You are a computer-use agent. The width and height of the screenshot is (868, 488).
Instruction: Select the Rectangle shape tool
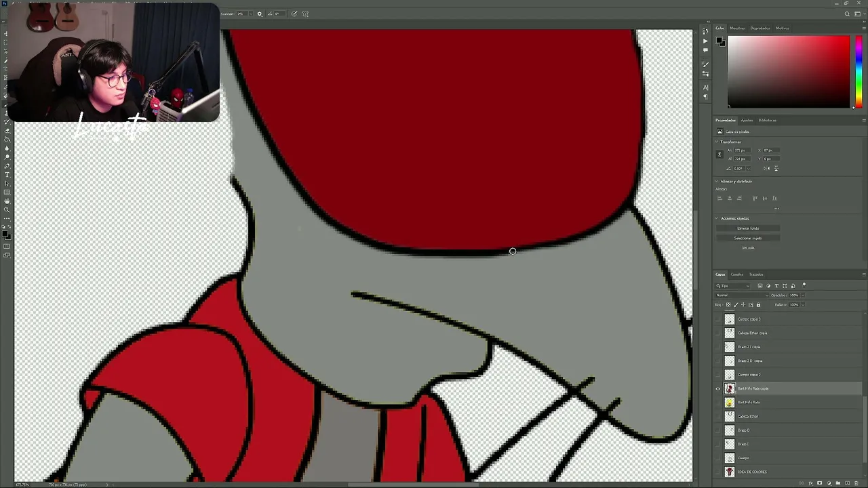7,192
